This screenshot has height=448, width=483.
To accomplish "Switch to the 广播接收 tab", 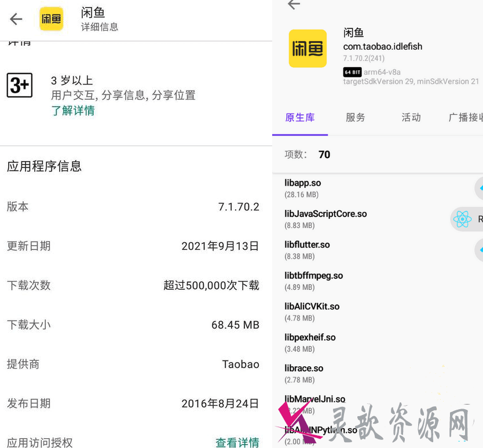I will (466, 118).
